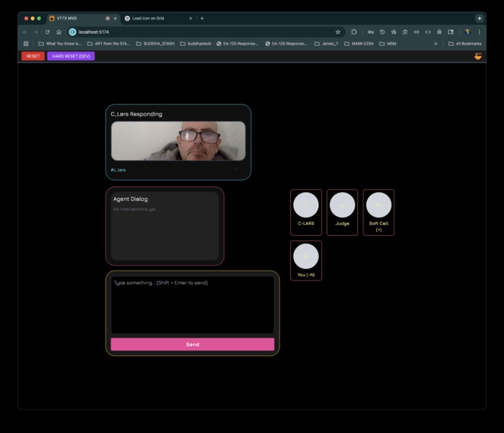504x433 pixels.
Task: Open the MSM bookmark folder
Action: 388,43
